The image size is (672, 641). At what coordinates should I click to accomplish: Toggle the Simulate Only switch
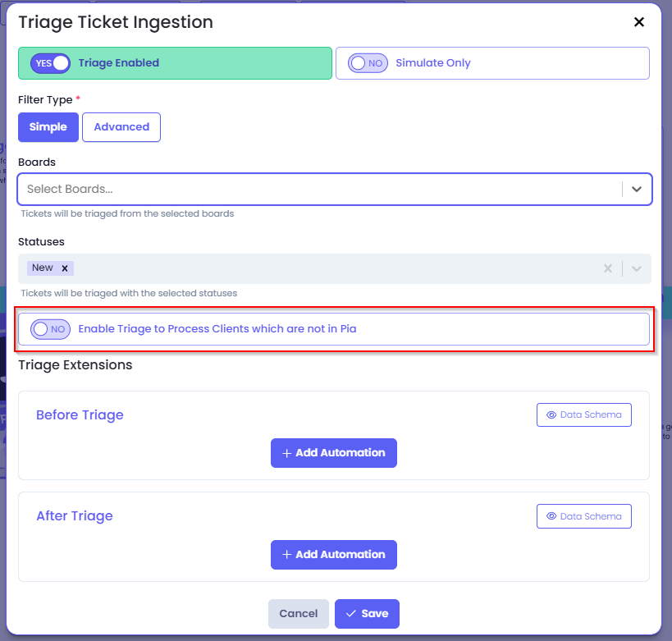[368, 63]
